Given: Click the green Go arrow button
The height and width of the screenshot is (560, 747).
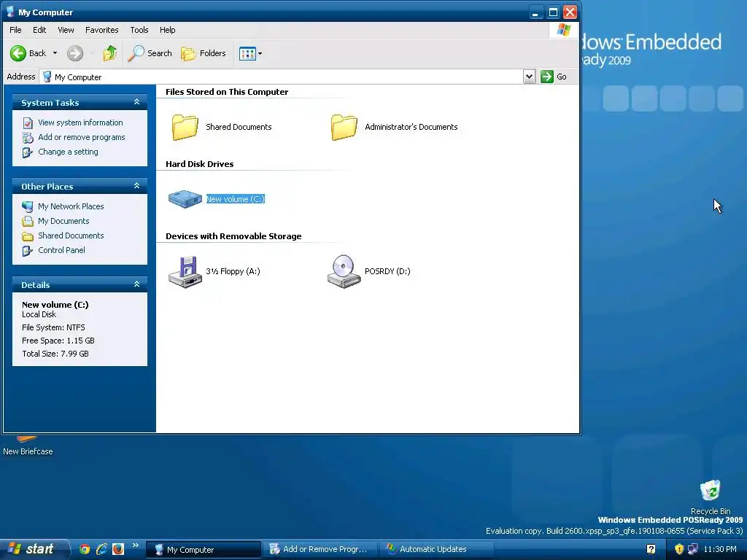Looking at the screenshot, I should [547, 77].
